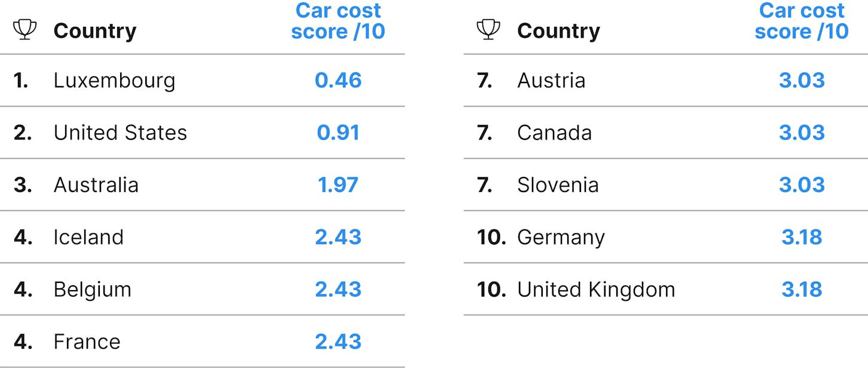This screenshot has height=369, width=868.
Task: Click the left Car cost score /10 header
Action: (338, 21)
